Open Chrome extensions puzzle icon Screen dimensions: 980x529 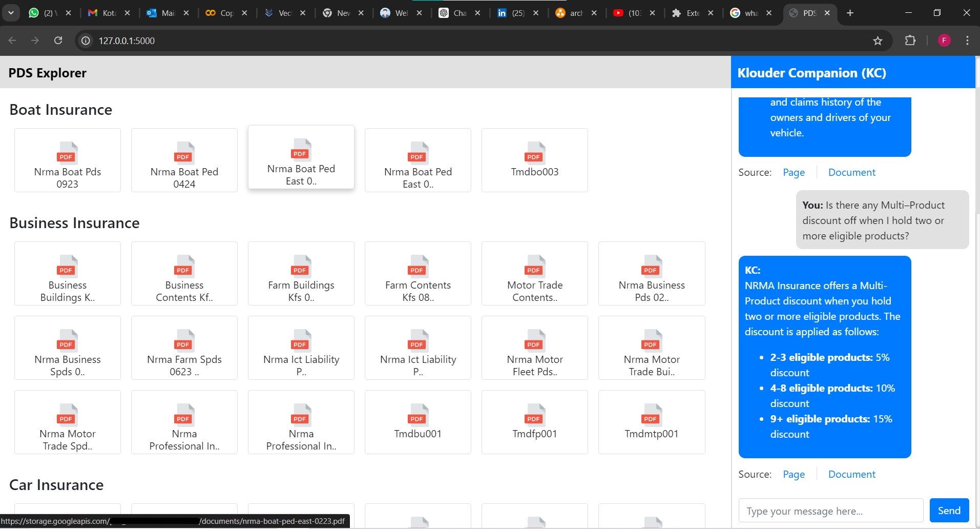tap(910, 40)
